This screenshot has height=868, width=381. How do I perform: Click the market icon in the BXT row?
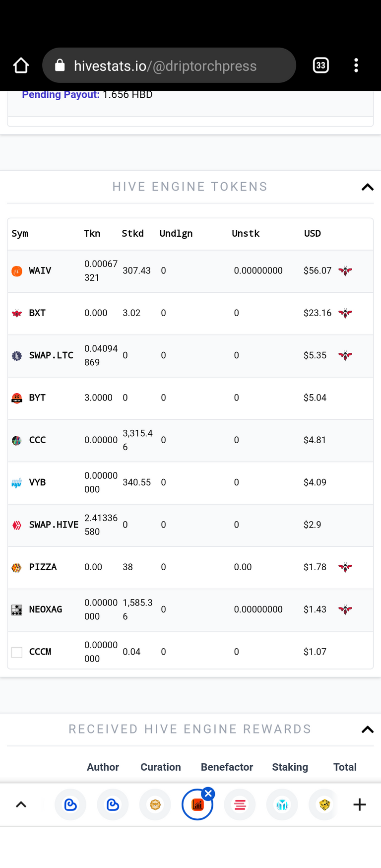345,313
